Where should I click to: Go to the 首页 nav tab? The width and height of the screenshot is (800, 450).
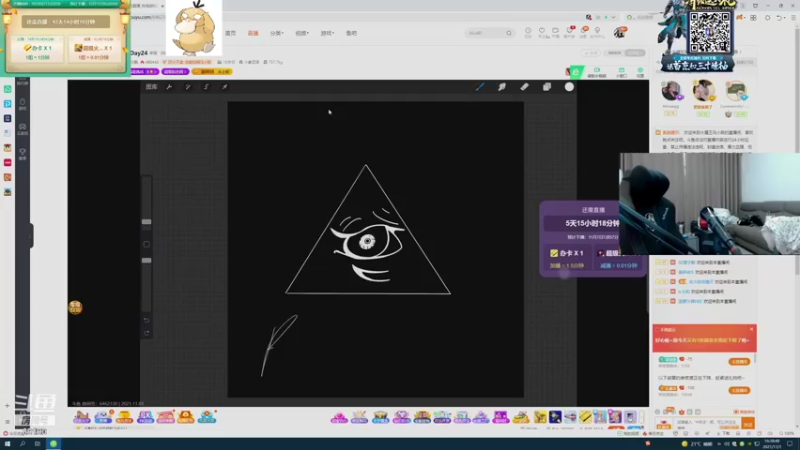(x=231, y=33)
